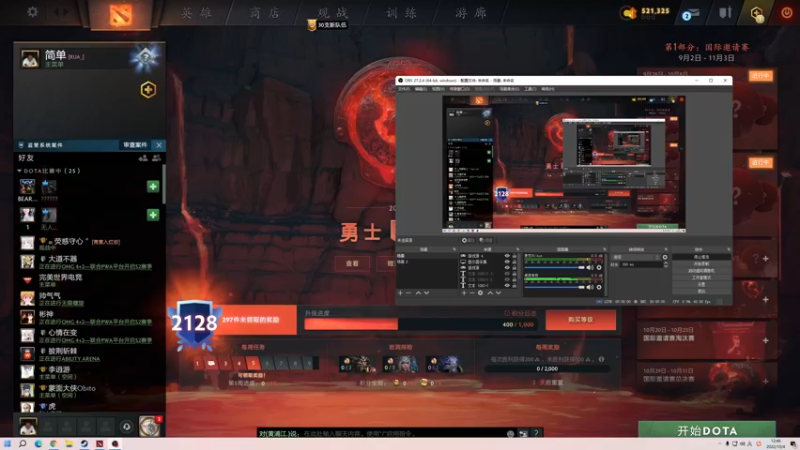
Task: Open first mixer channel settings gear in OBS
Action: pyautogui.click(x=599, y=267)
